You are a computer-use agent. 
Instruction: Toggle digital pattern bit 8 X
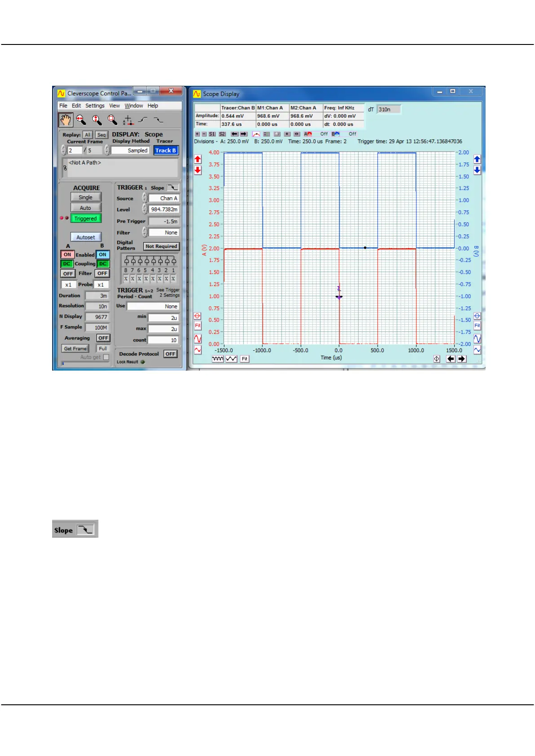click(x=126, y=279)
